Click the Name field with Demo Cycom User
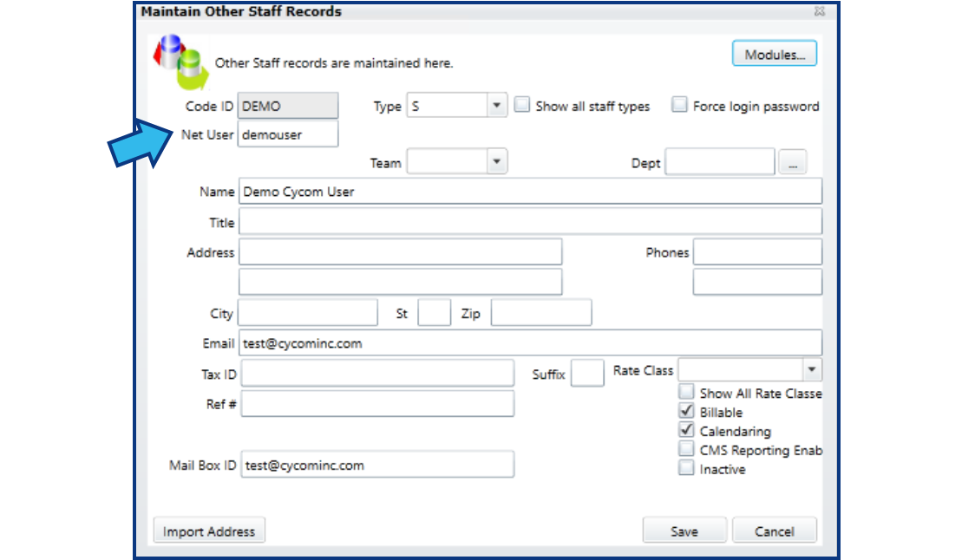Image resolution: width=975 pixels, height=560 pixels. [x=530, y=192]
